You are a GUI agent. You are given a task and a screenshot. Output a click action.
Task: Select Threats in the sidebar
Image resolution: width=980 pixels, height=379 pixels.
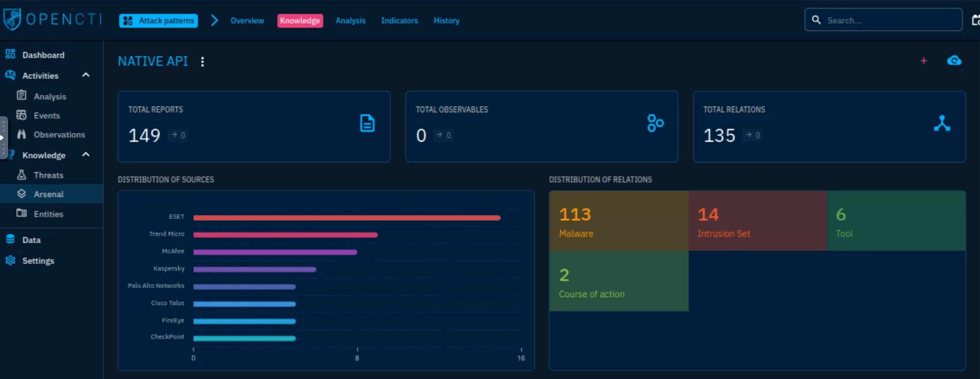point(48,175)
